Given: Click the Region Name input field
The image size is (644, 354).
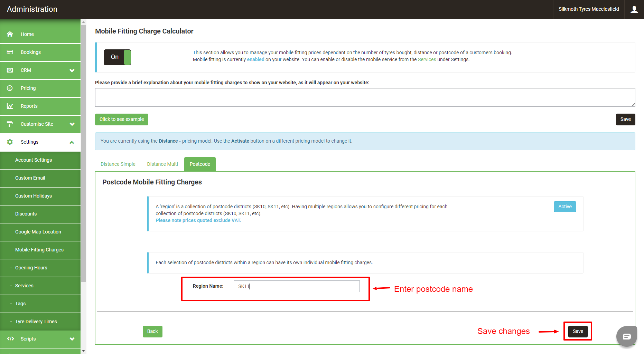Looking at the screenshot, I should click(x=297, y=286).
